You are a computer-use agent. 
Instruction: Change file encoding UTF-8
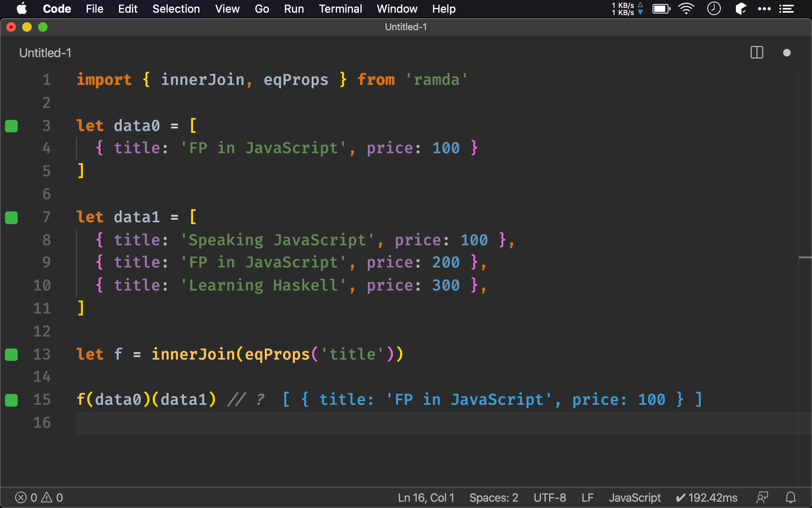tap(550, 498)
